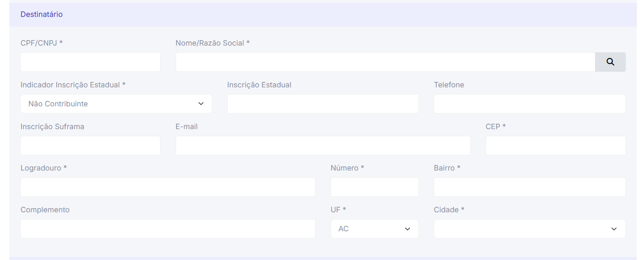The width and height of the screenshot is (644, 260).
Task: Click into the Bairro field
Action: 530,187
